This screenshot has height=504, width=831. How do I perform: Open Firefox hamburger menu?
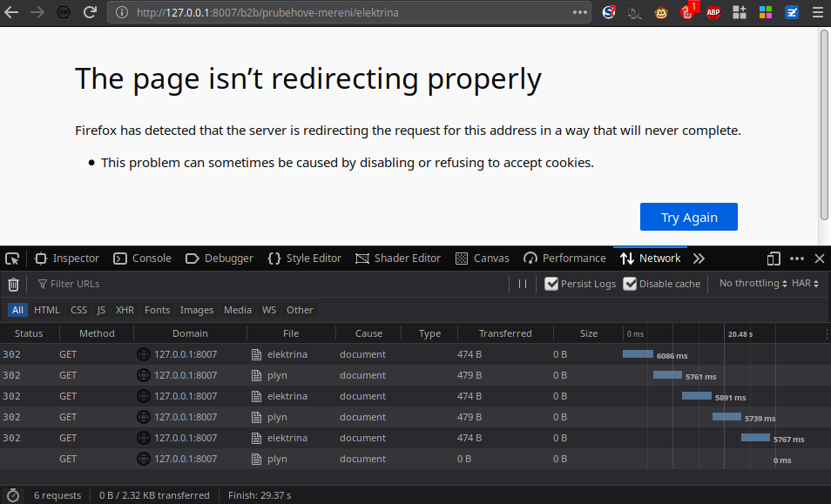click(818, 12)
